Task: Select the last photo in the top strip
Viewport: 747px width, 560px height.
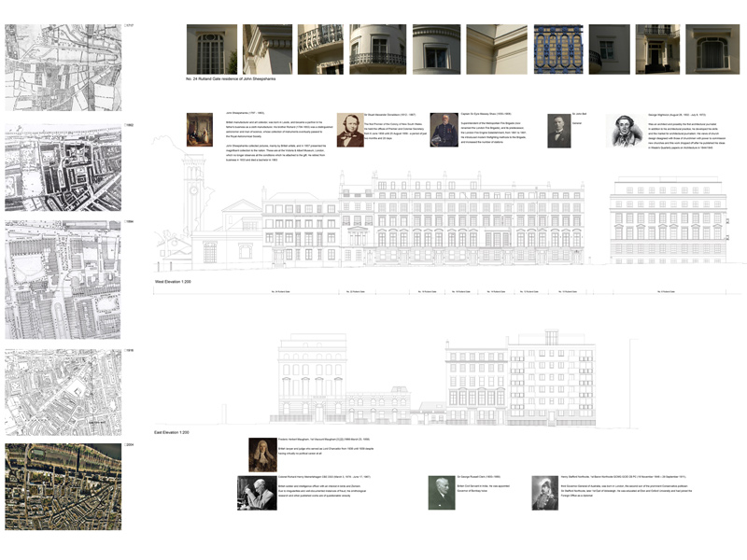Action: pos(712,49)
